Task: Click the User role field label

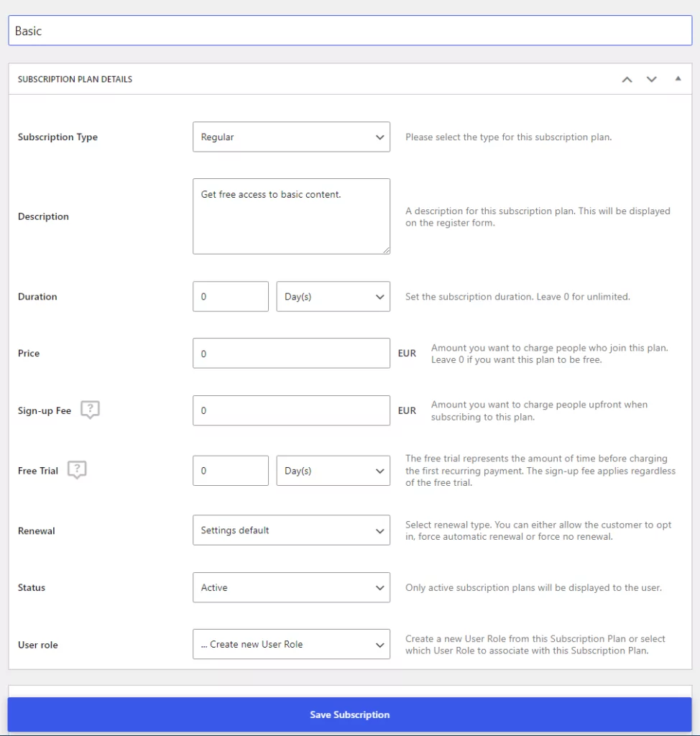Action: [x=38, y=645]
